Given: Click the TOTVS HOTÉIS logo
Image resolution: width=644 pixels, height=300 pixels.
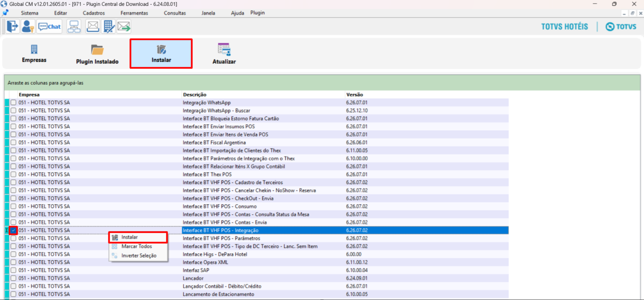Looking at the screenshot, I should click(565, 26).
